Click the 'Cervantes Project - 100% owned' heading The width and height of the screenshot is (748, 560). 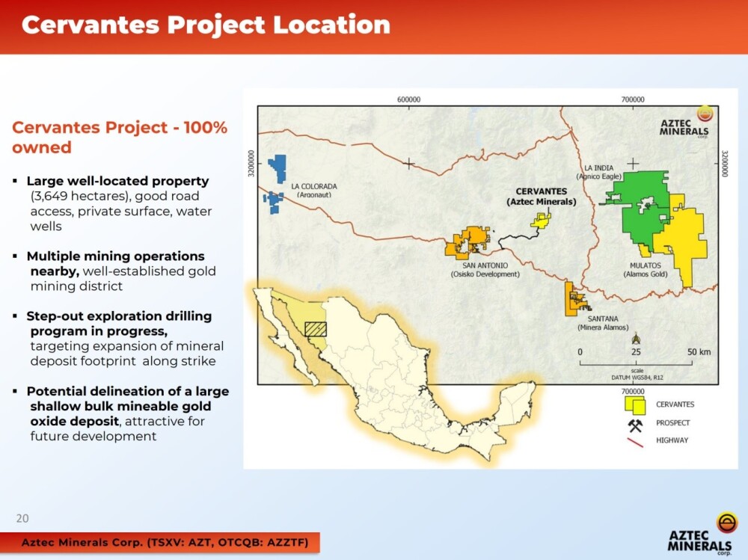pos(119,137)
